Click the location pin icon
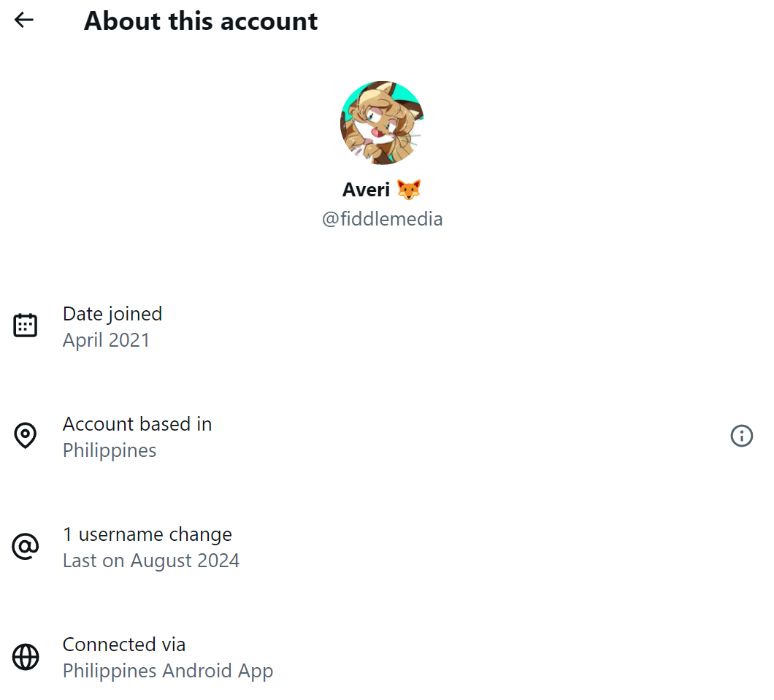Image resolution: width=774 pixels, height=700 pixels. (x=26, y=436)
